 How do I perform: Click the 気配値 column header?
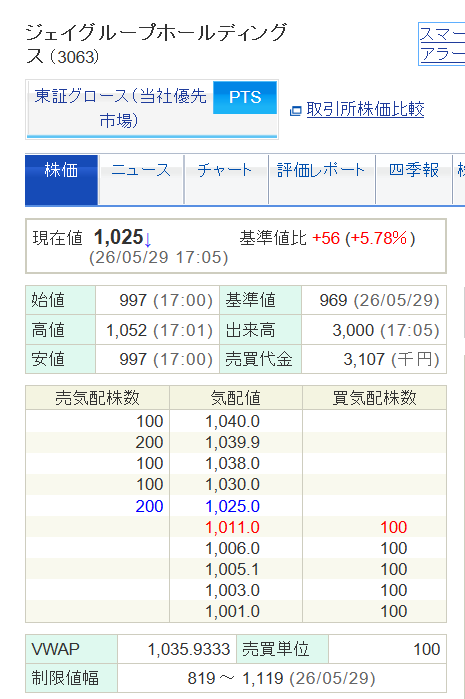[x=236, y=398]
